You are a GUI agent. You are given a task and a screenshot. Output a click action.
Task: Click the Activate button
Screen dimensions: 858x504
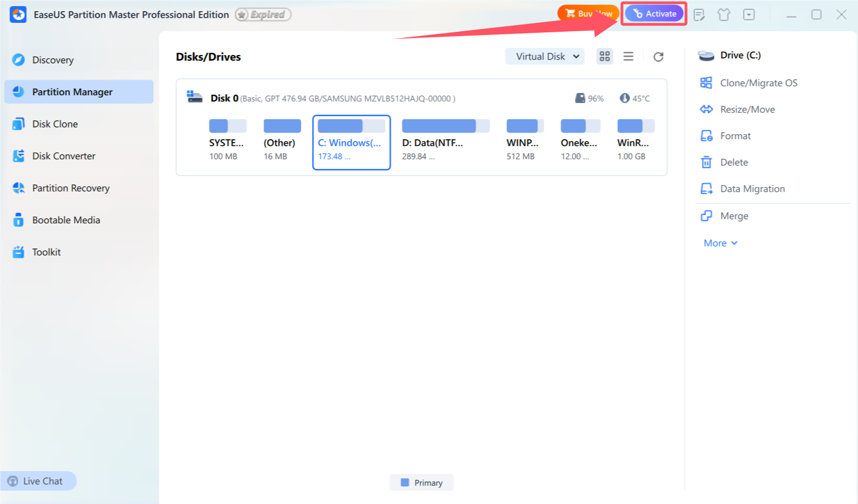point(654,13)
